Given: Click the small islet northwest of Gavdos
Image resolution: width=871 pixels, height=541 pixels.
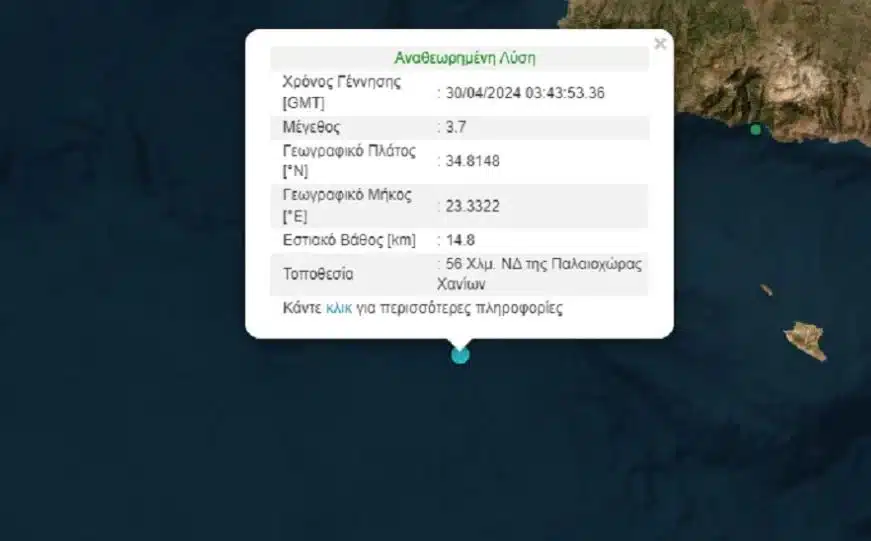Looking at the screenshot, I should (766, 290).
